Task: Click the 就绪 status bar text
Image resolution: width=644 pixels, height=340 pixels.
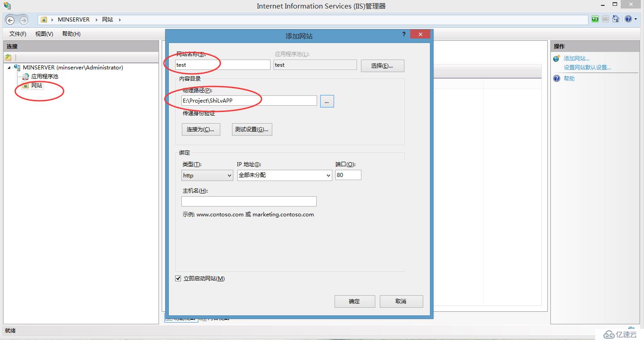Action: [10, 331]
